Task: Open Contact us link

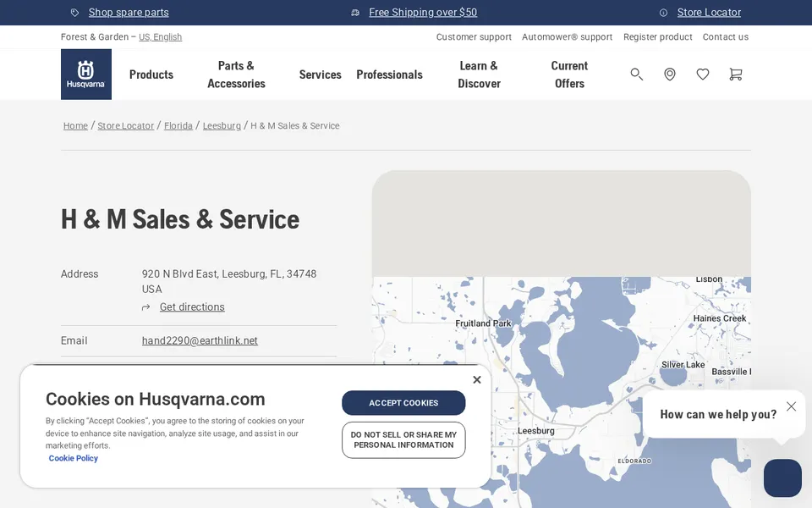Action: [x=726, y=36]
